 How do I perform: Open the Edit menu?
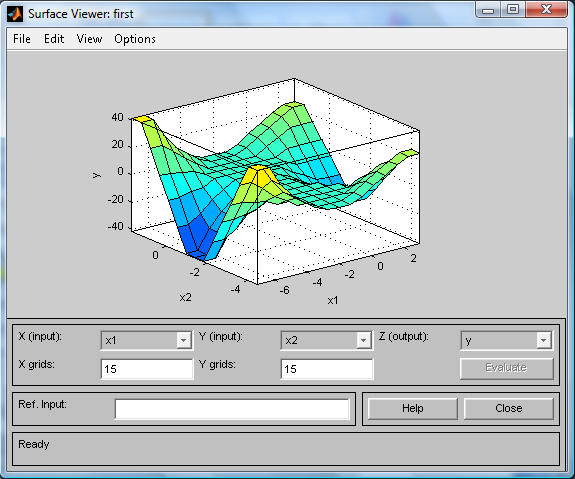tap(54, 39)
